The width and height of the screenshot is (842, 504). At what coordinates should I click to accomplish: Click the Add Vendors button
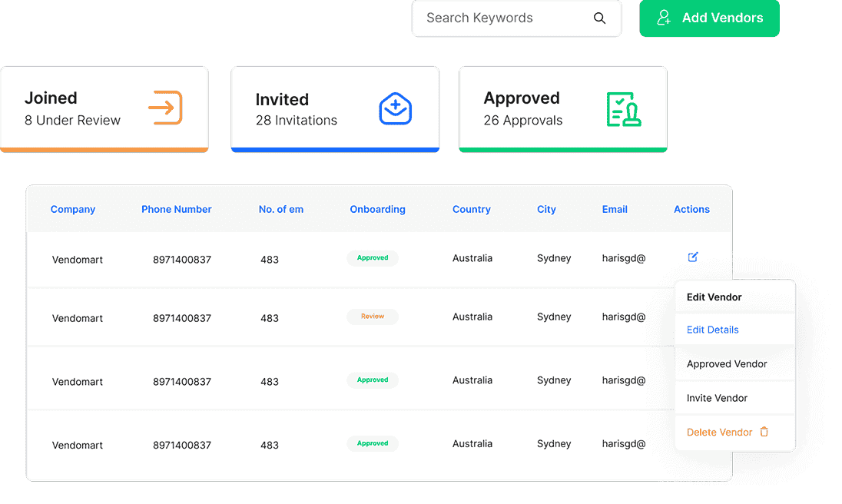coord(709,18)
